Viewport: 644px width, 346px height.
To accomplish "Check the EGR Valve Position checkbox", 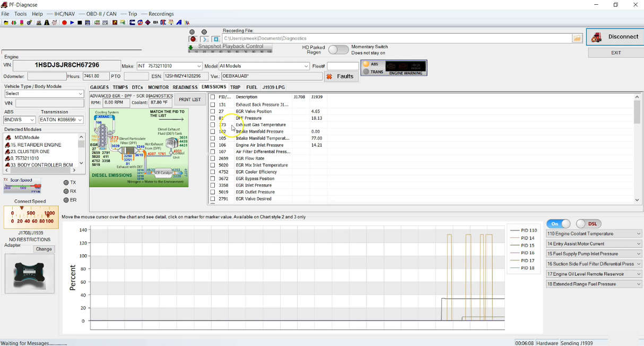I will [213, 111].
